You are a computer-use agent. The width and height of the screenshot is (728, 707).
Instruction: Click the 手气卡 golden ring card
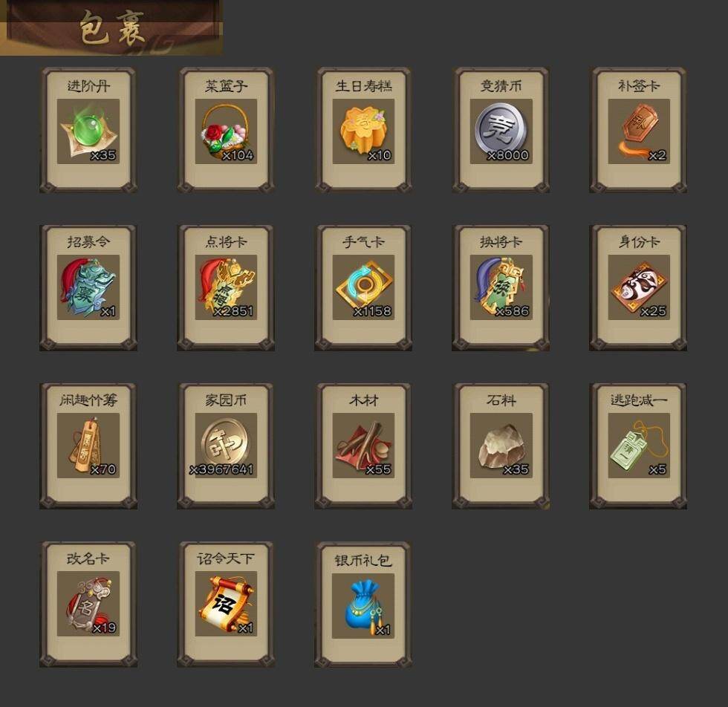click(x=363, y=287)
